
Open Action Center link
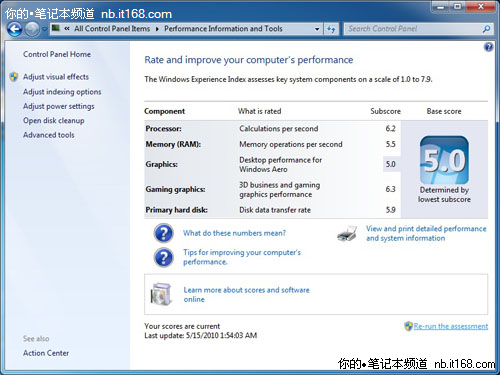pos(46,353)
